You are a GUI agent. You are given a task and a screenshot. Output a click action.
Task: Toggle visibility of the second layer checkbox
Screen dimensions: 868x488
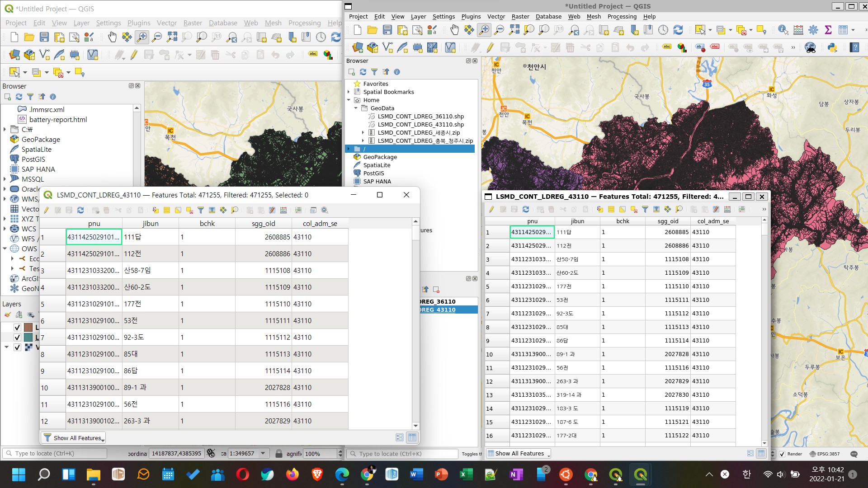[x=17, y=337]
